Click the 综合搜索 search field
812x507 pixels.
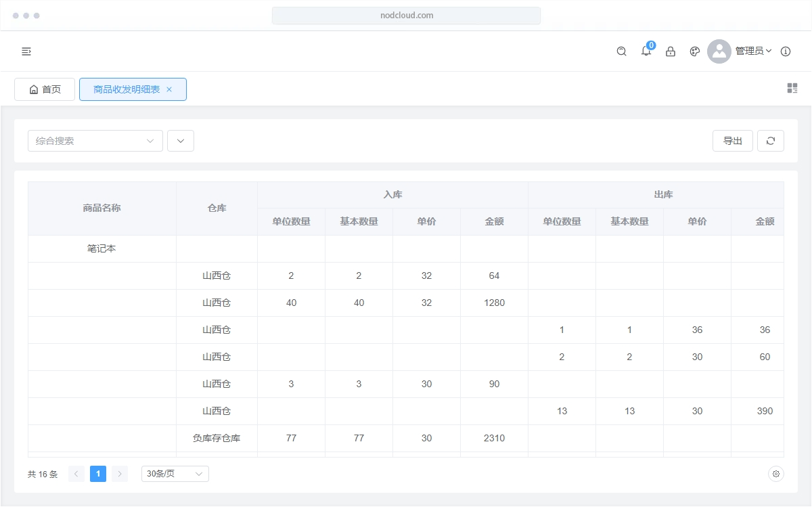click(88, 141)
